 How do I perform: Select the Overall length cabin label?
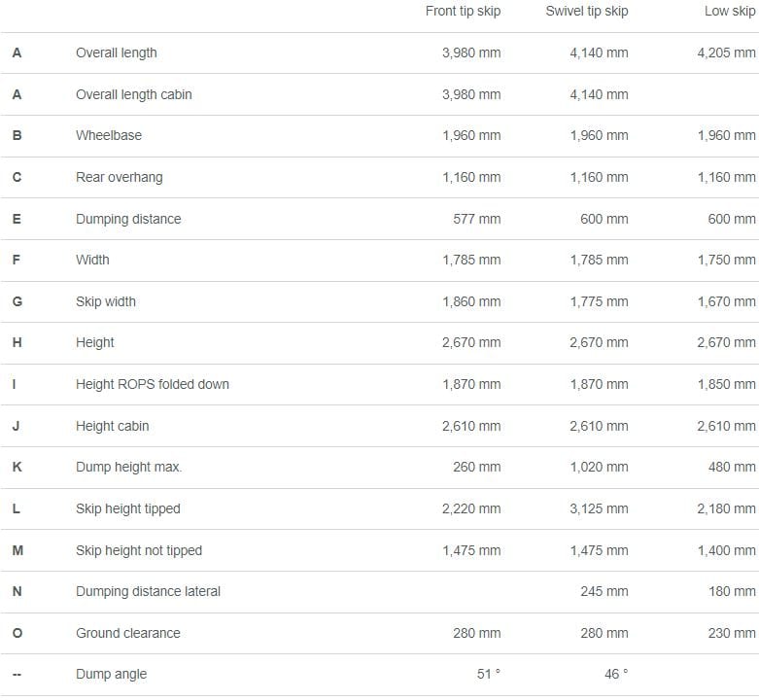(x=133, y=95)
